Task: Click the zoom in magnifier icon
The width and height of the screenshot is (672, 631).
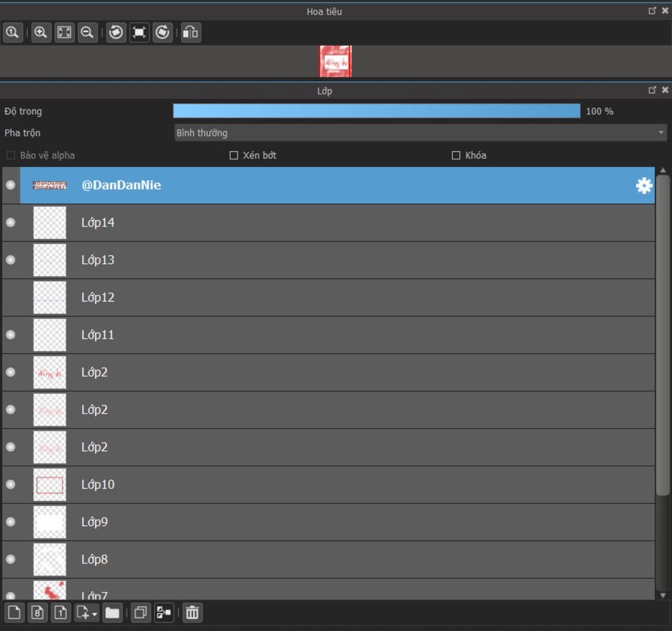Action: pyautogui.click(x=41, y=33)
